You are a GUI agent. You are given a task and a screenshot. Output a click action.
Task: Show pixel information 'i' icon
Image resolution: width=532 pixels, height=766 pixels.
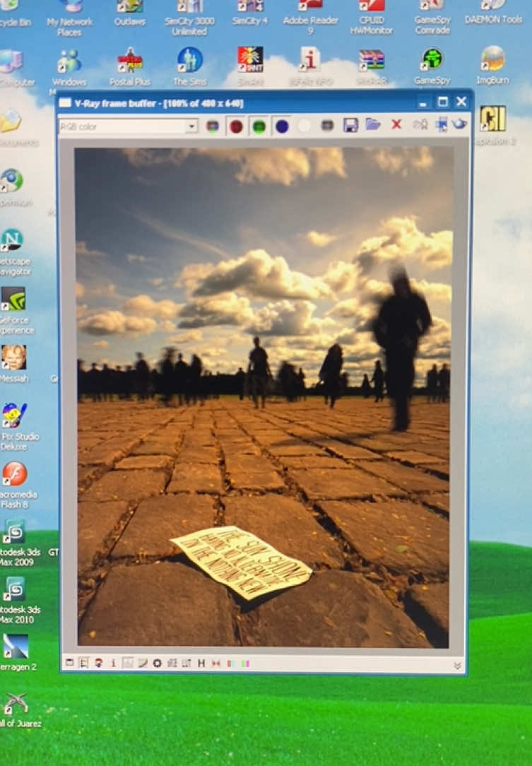tap(113, 663)
